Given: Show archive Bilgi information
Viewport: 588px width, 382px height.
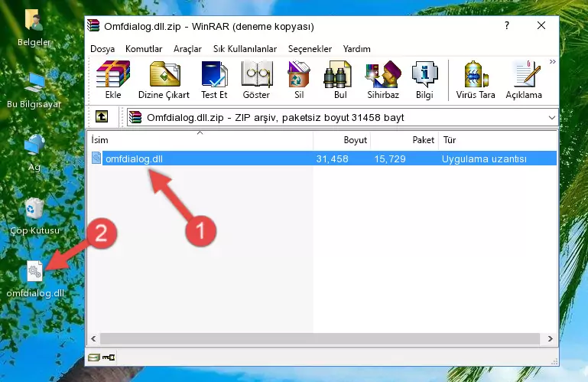Looking at the screenshot, I should (424, 80).
